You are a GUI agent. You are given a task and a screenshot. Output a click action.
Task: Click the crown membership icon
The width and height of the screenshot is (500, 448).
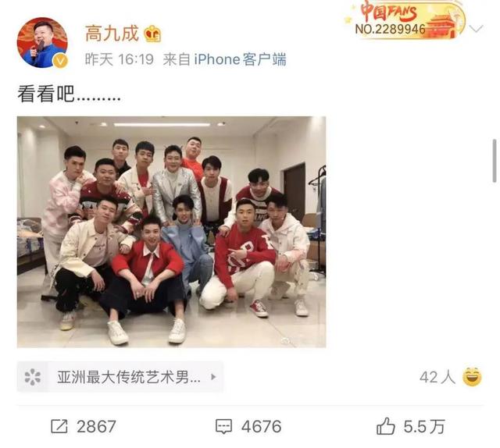pos(152,34)
